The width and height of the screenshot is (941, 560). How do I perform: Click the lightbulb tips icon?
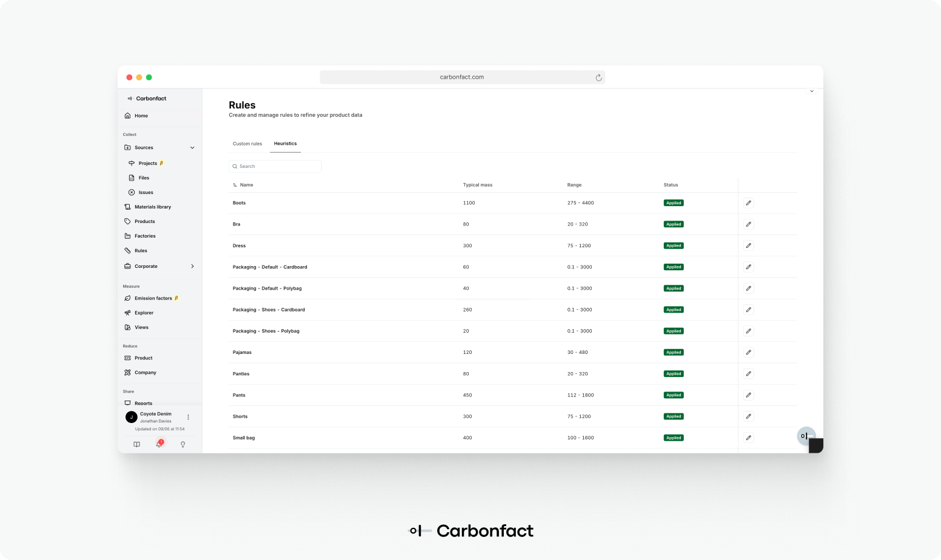click(183, 444)
